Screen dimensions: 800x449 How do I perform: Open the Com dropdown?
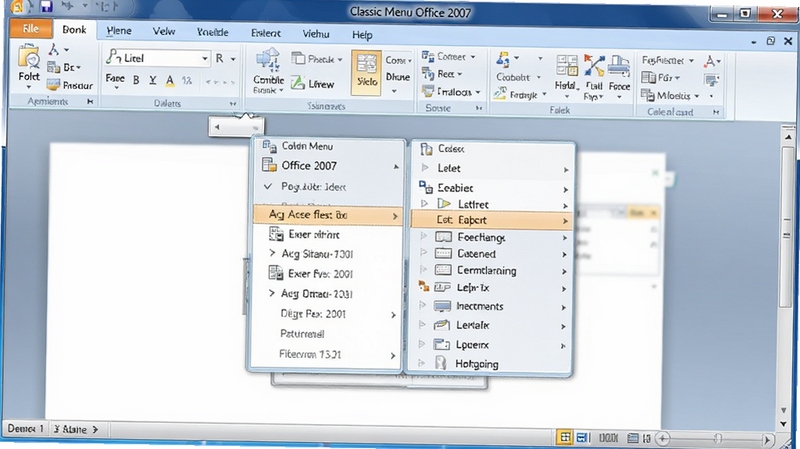point(398,60)
